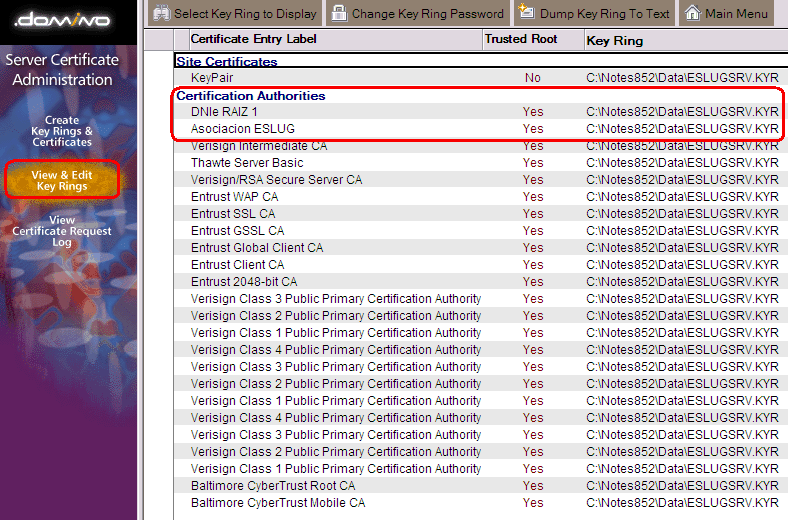Click the padlock icon for Change Password
Screen dimensions: 788x520
coord(339,13)
